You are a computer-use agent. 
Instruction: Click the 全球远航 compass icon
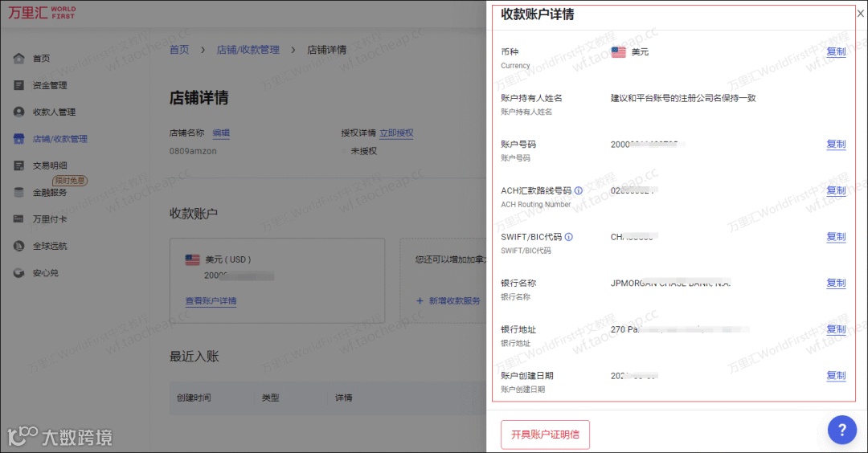18,246
